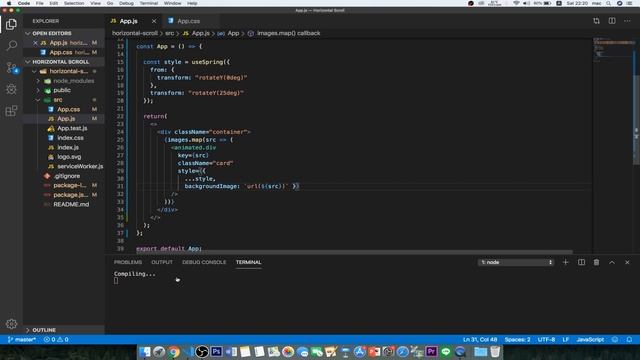
Task: Change language mode via JavaScript
Action: coord(590,340)
